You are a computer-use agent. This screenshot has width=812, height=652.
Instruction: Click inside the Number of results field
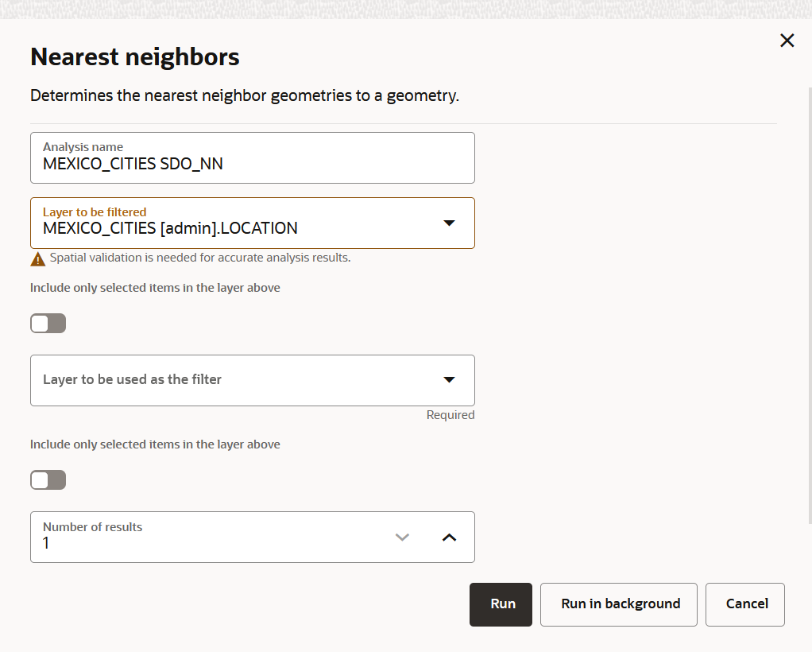point(207,537)
